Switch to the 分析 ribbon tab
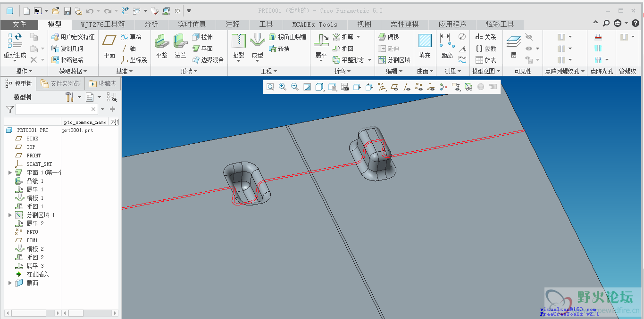 click(x=151, y=24)
